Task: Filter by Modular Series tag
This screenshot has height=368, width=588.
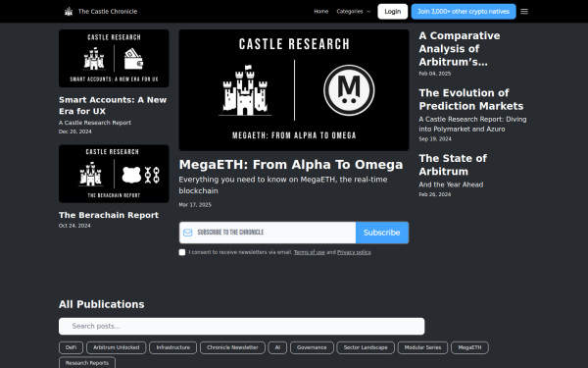Action: click(422, 347)
